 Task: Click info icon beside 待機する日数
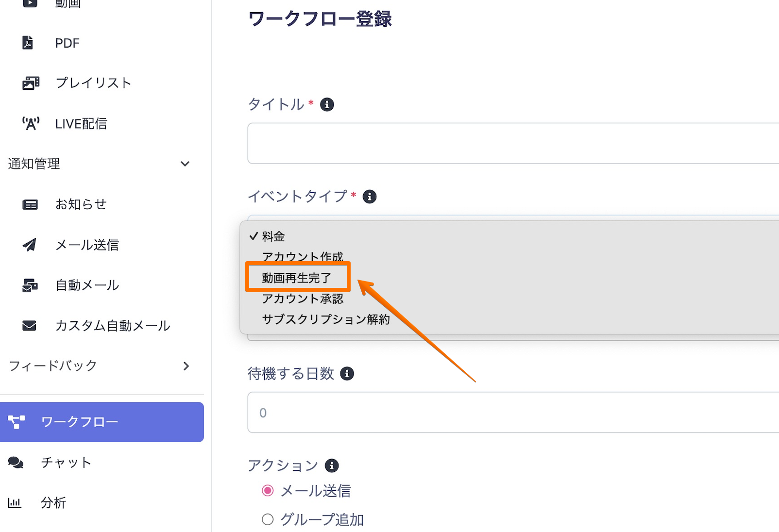tap(347, 374)
